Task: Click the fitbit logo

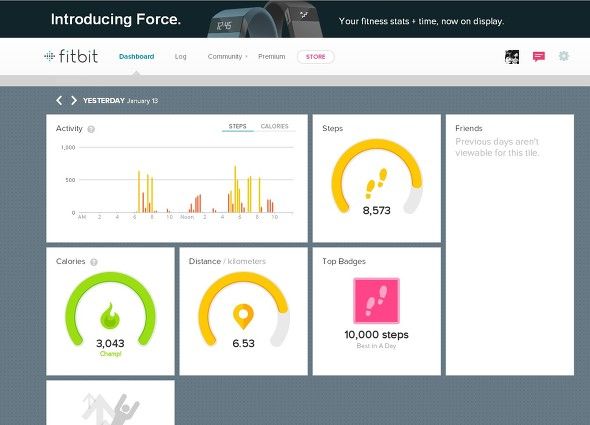Action: (71, 56)
